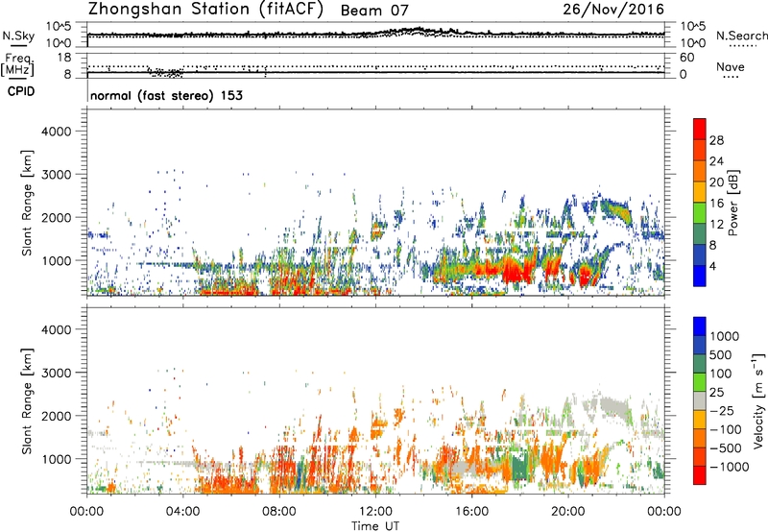
Task: Click the Nave legend label
Action: (x=731, y=66)
